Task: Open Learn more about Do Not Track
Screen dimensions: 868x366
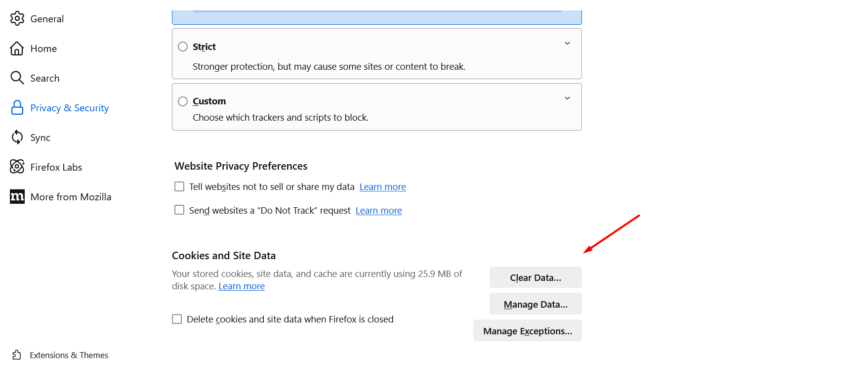Action: click(x=378, y=210)
